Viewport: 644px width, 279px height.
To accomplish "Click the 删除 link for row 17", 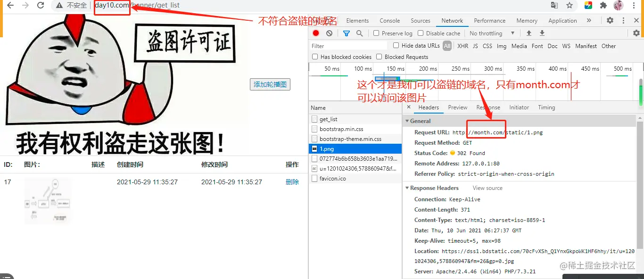I will (292, 182).
